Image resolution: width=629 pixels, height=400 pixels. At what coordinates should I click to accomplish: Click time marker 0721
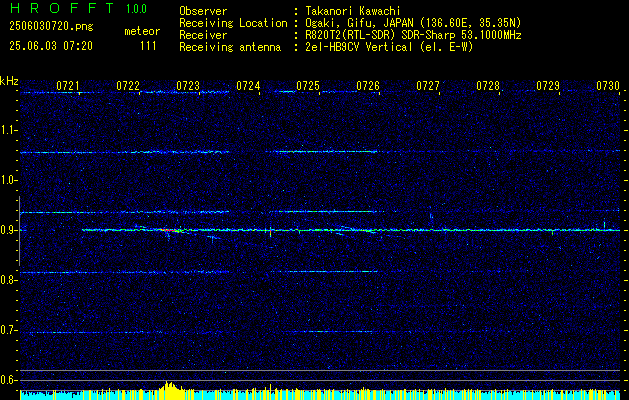[x=68, y=85]
